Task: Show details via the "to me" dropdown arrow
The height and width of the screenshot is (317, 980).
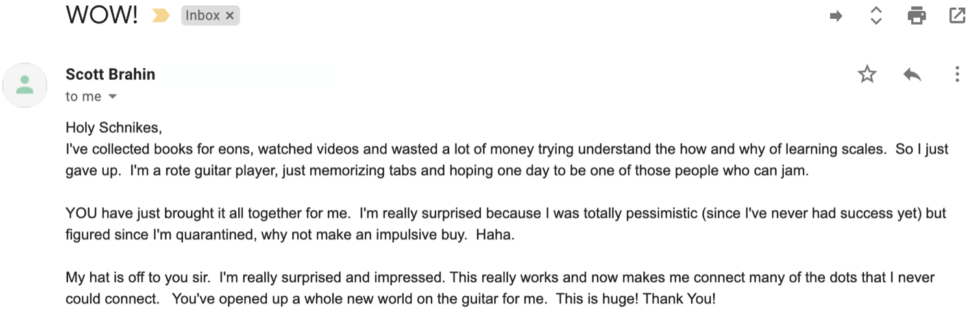Action: point(112,97)
